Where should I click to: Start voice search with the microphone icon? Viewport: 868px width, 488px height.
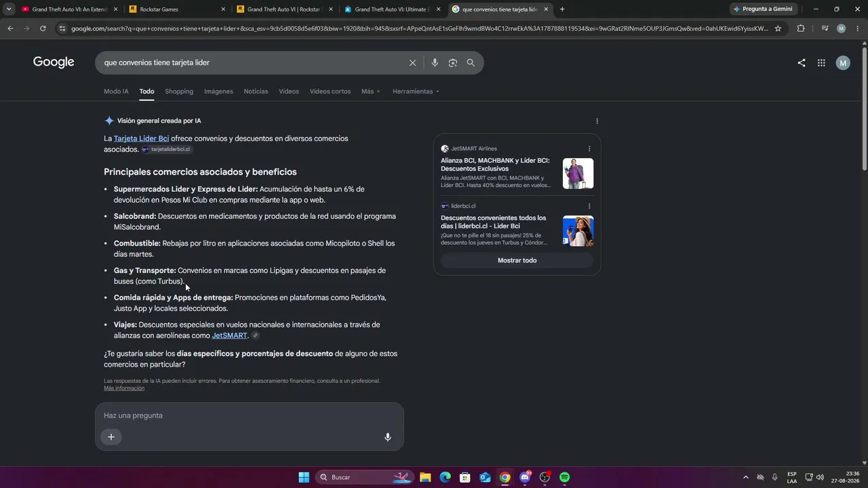coord(435,62)
